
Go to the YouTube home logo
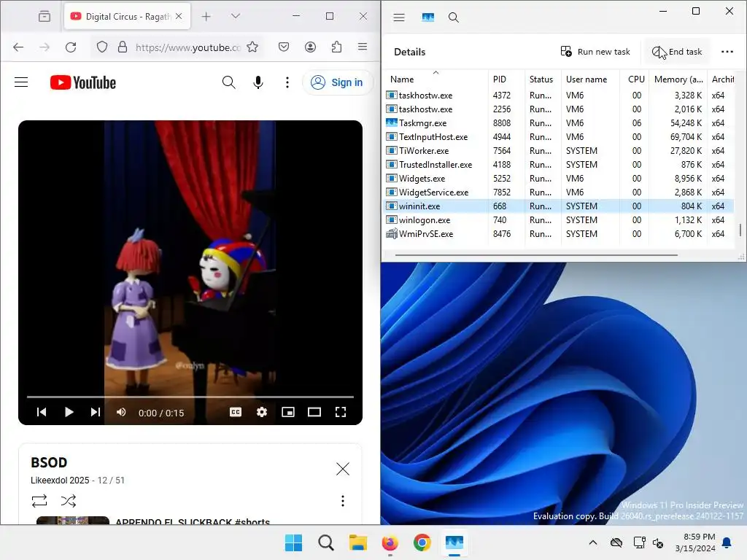[83, 82]
